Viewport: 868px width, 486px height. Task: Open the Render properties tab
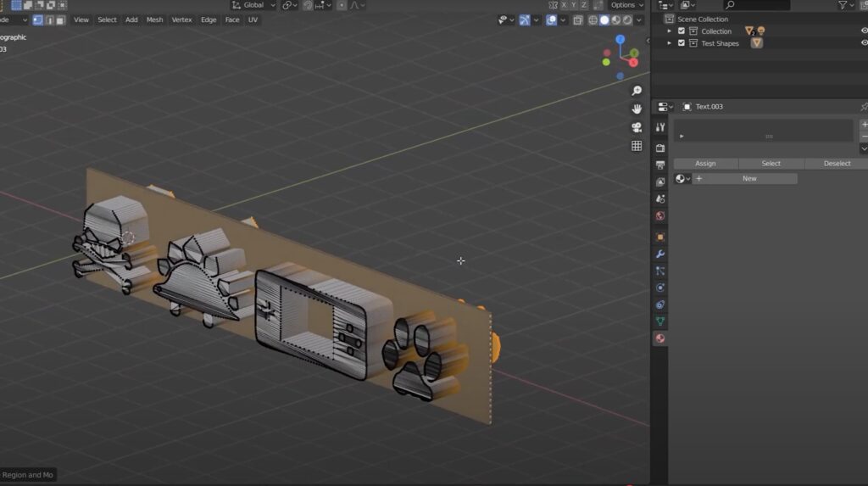659,148
